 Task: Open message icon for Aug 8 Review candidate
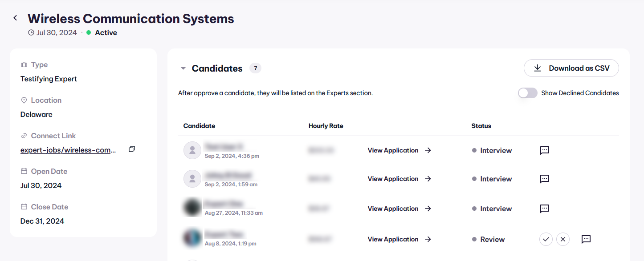(x=586, y=239)
